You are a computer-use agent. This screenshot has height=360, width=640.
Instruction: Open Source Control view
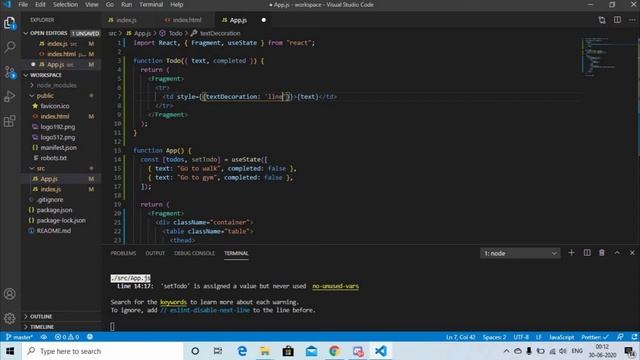pos(9,72)
